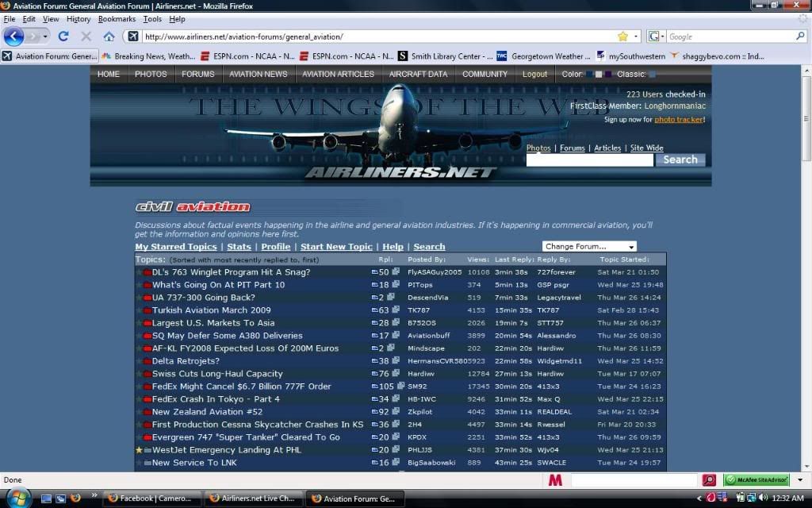Viewport: 812px width, 508px height.
Task: Open the Tools menu
Action: [152, 19]
